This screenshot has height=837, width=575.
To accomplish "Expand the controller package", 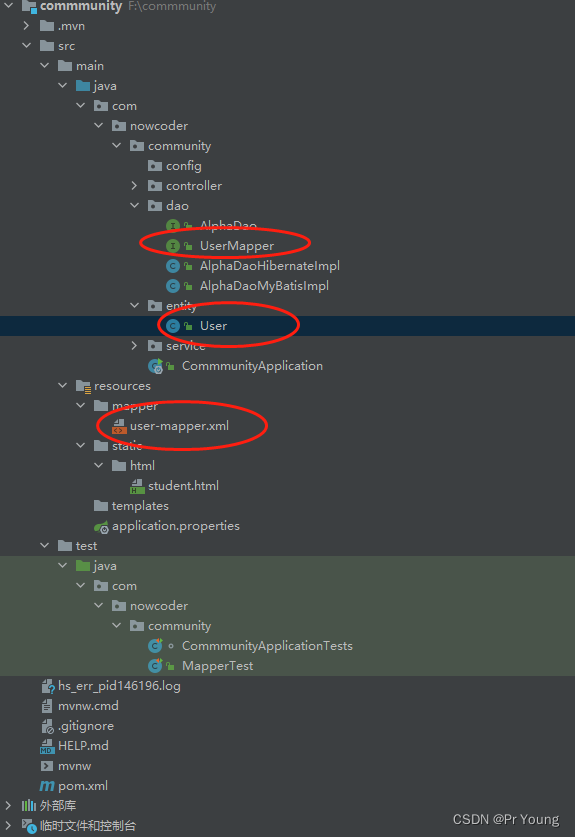I will 134,186.
